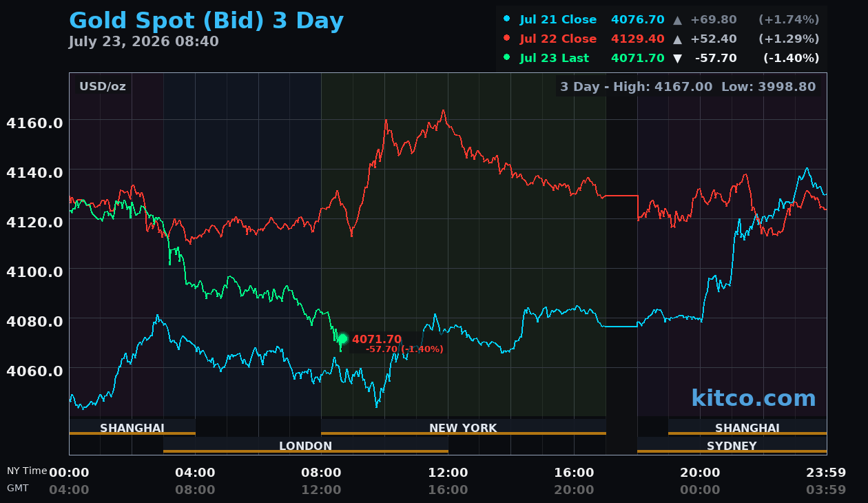Click the 12:00 NY time label

pos(448,473)
